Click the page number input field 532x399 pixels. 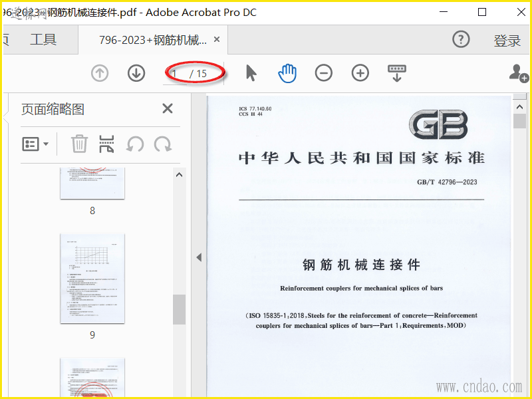click(x=176, y=74)
